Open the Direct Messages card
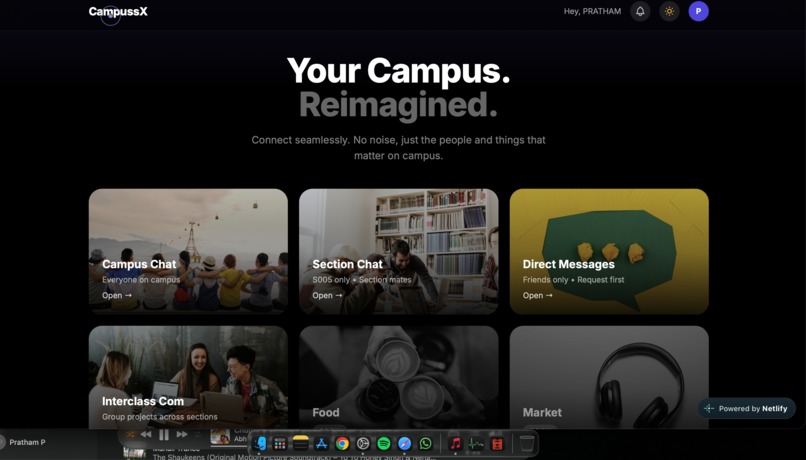The image size is (806, 460). [609, 251]
